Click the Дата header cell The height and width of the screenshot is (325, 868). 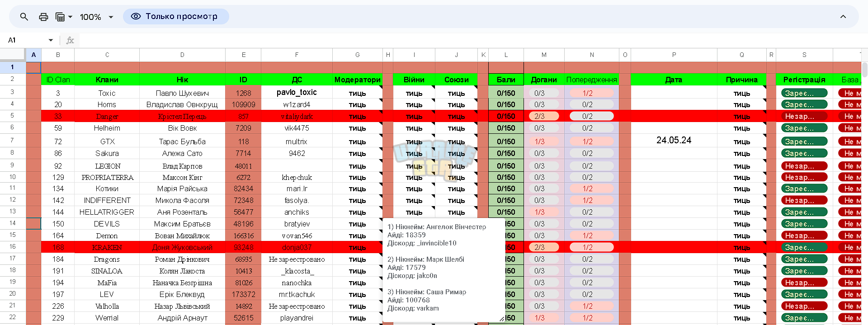tap(674, 80)
